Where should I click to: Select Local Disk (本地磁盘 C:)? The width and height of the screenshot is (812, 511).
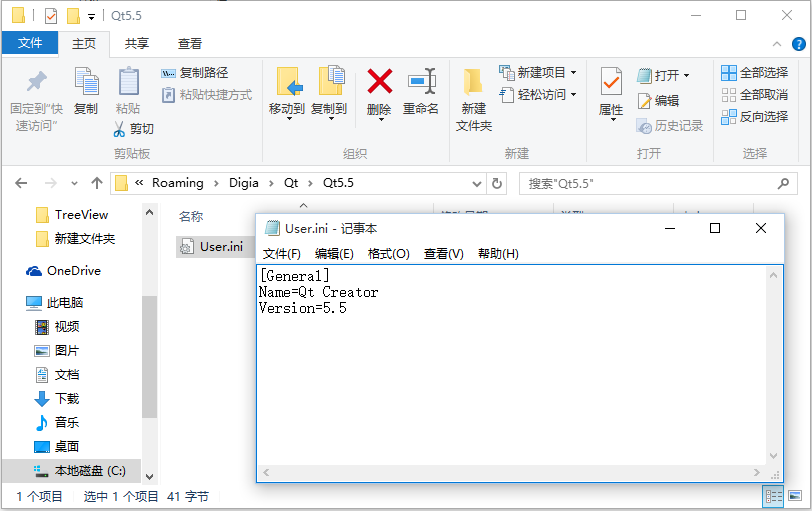pyautogui.click(x=71, y=471)
